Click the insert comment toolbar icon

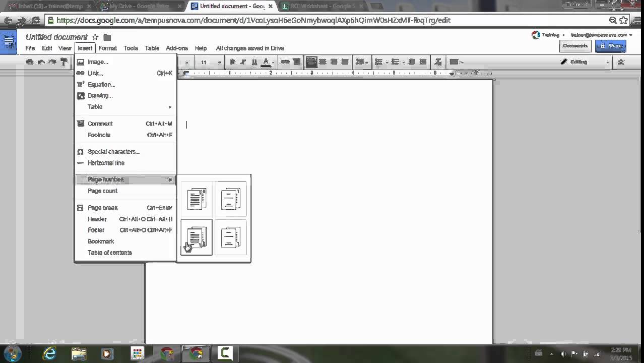[297, 62]
